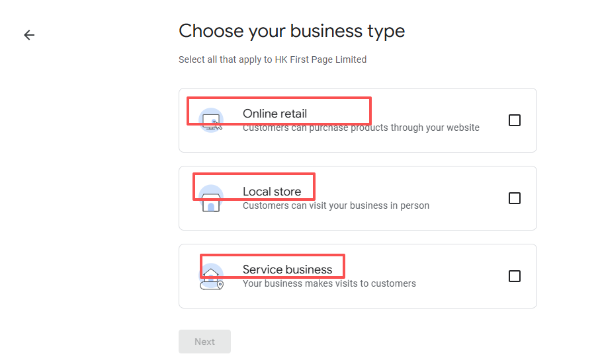Click "Customers can visit your business in person" text
598x364 pixels.
335,205
